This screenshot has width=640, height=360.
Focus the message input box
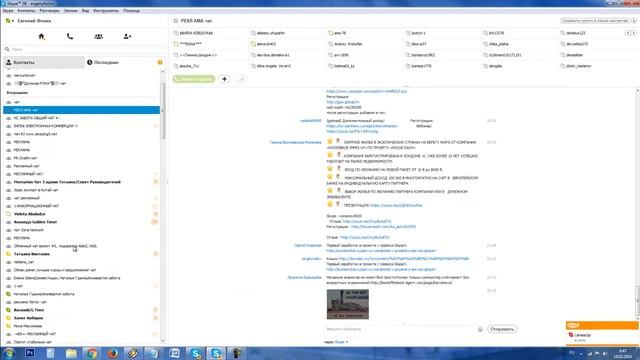[400, 329]
